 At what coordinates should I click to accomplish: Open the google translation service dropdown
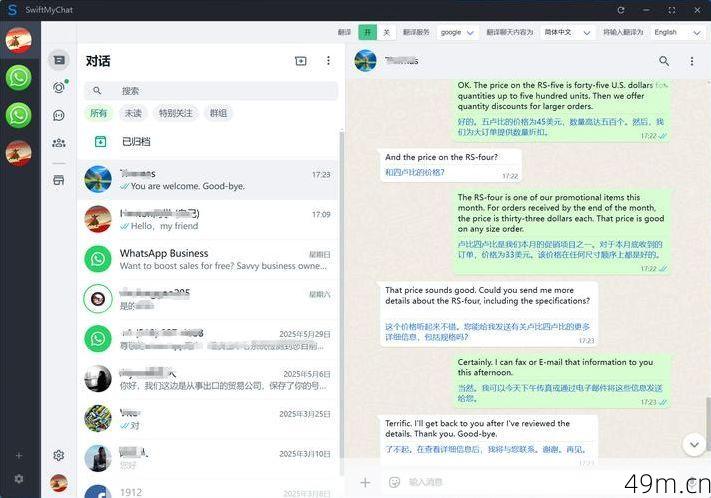tap(457, 32)
